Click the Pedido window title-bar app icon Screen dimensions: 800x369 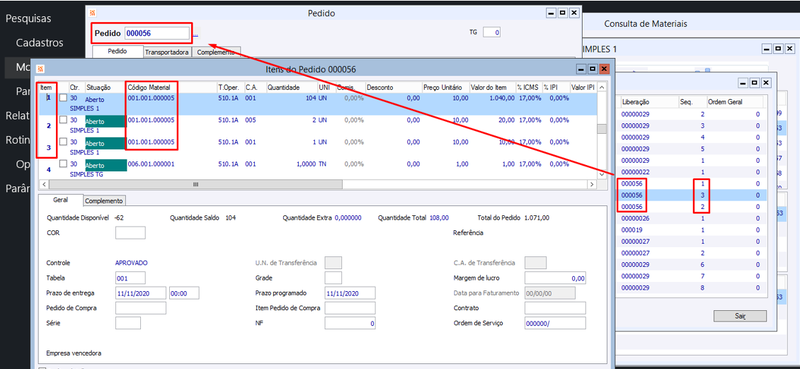[92, 13]
